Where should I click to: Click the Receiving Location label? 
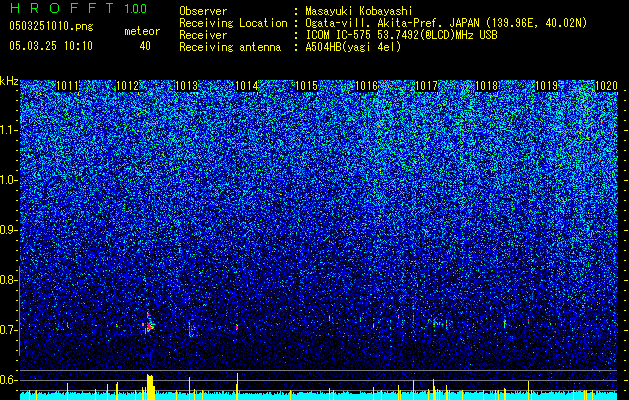[x=233, y=23]
